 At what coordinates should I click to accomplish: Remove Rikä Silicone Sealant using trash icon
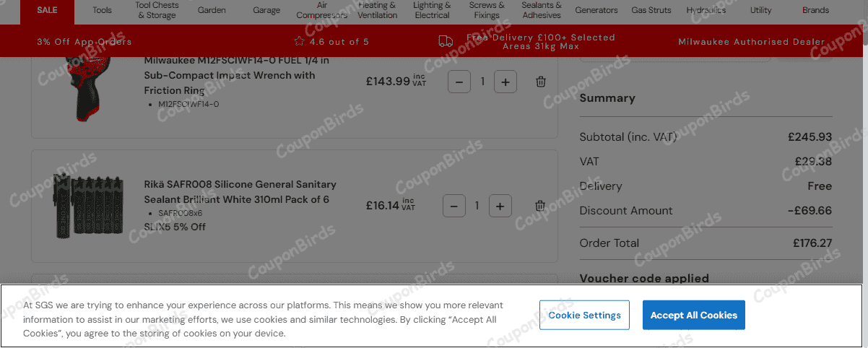pyautogui.click(x=540, y=206)
